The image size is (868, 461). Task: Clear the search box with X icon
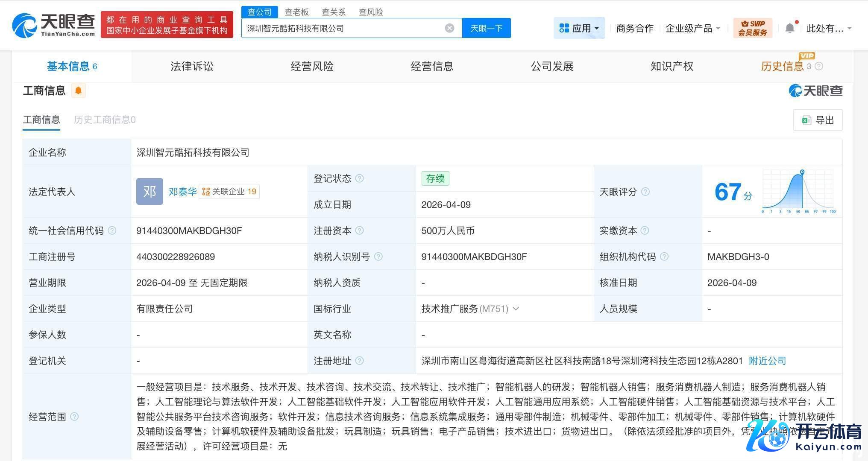point(449,28)
